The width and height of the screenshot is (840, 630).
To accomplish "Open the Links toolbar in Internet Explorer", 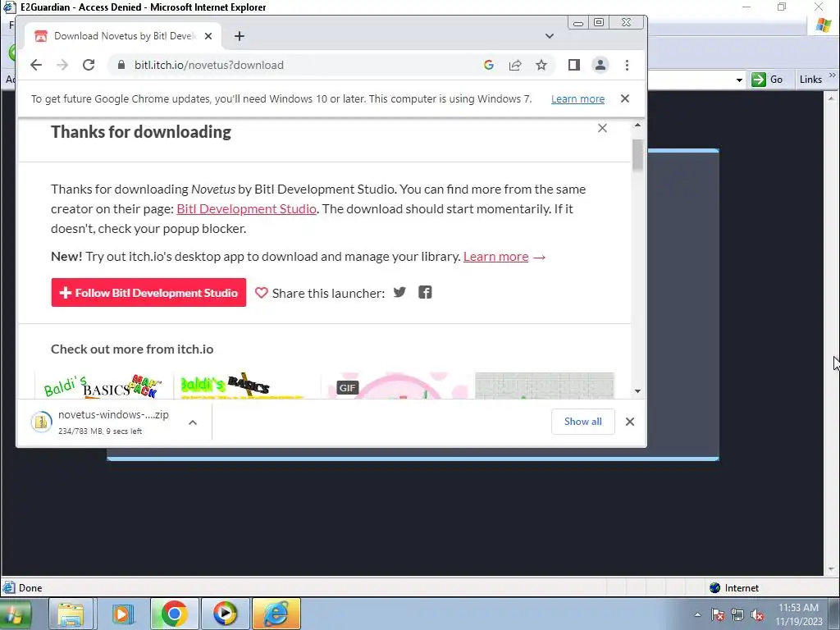I will 810,80.
